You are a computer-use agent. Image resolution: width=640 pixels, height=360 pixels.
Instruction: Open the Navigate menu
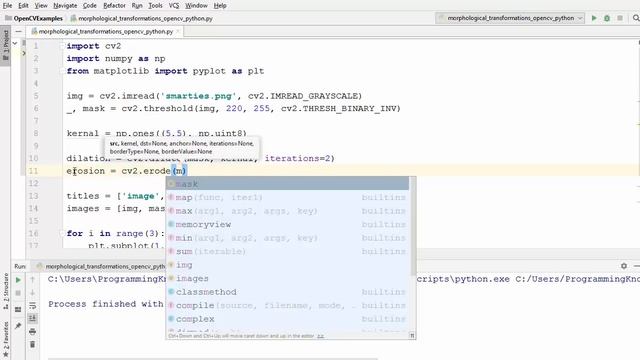coord(65,6)
